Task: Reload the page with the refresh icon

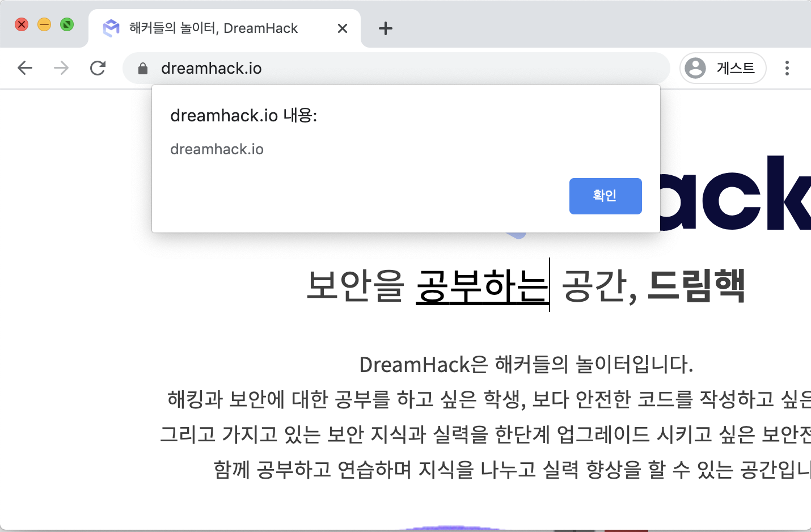Action: click(98, 68)
